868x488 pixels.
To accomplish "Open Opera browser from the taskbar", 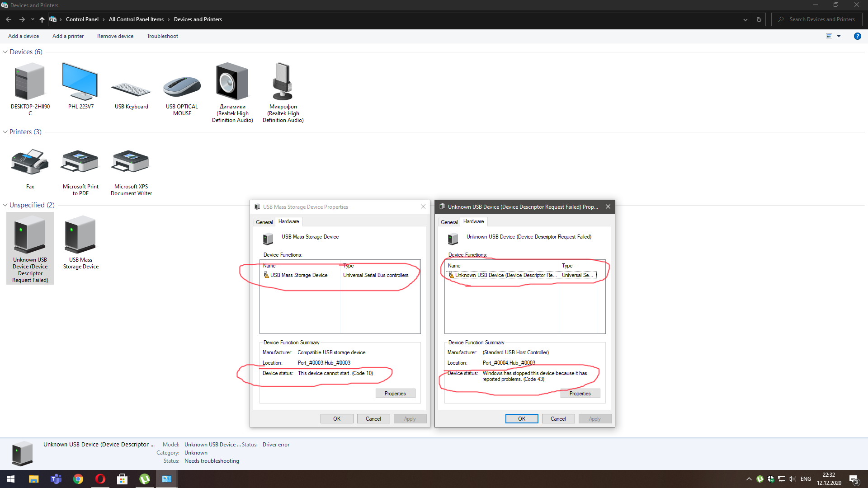I will (x=100, y=479).
